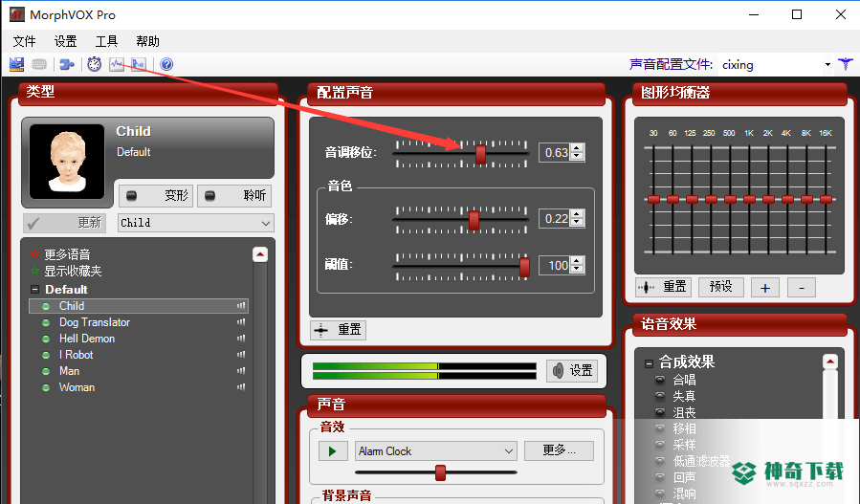Click the signal bars icon on Child row
The image size is (860, 504).
[x=241, y=305]
